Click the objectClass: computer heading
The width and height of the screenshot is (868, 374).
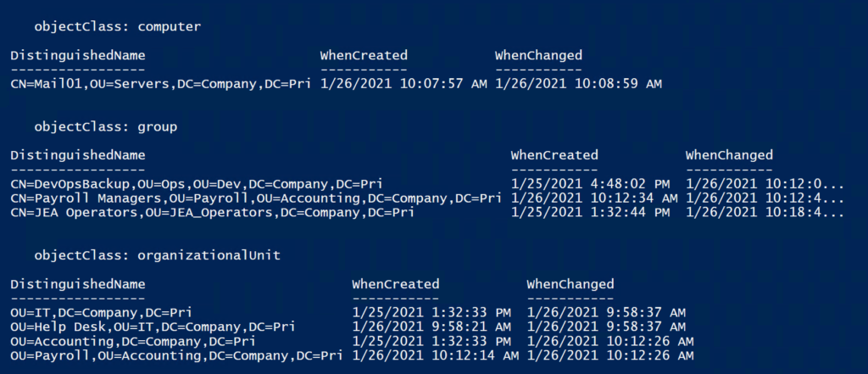point(117,26)
